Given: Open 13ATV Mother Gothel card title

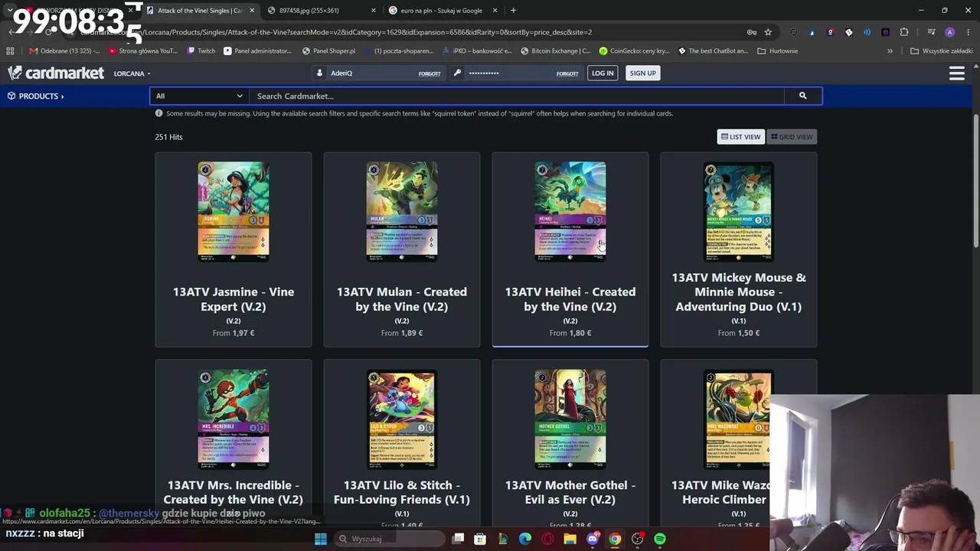Looking at the screenshot, I should click(570, 492).
